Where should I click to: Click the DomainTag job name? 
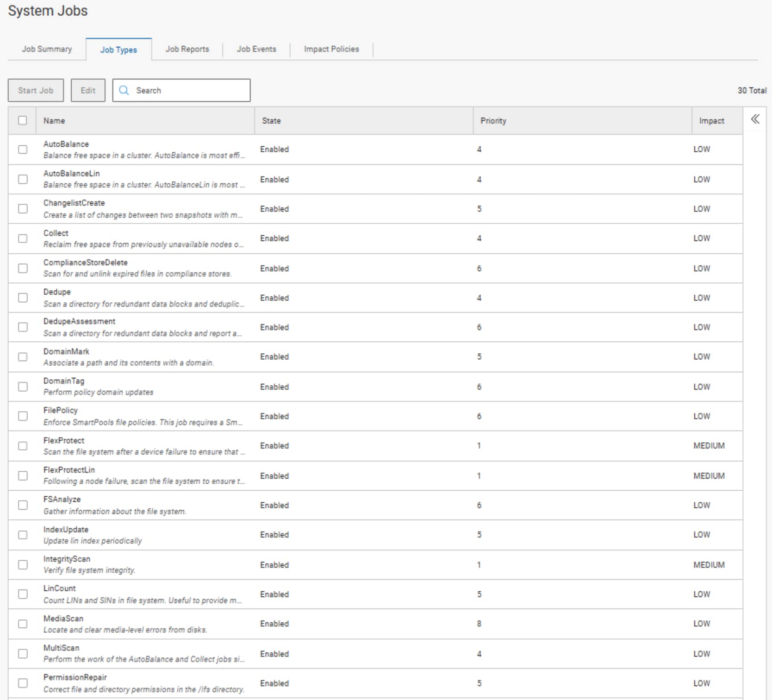(x=64, y=381)
